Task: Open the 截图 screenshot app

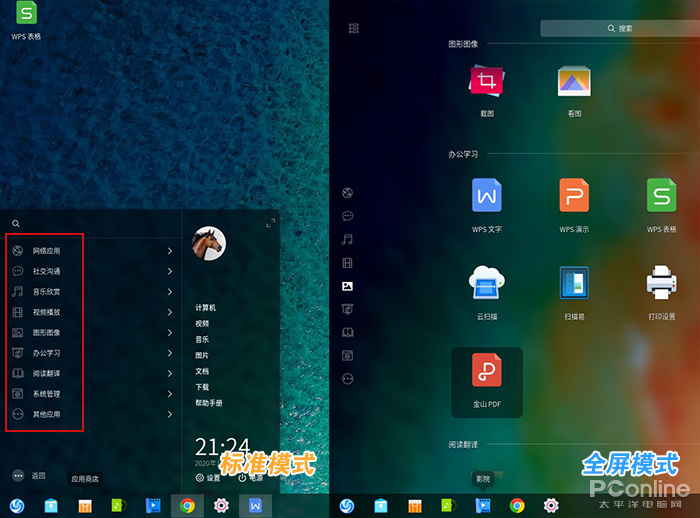Action: click(x=487, y=83)
